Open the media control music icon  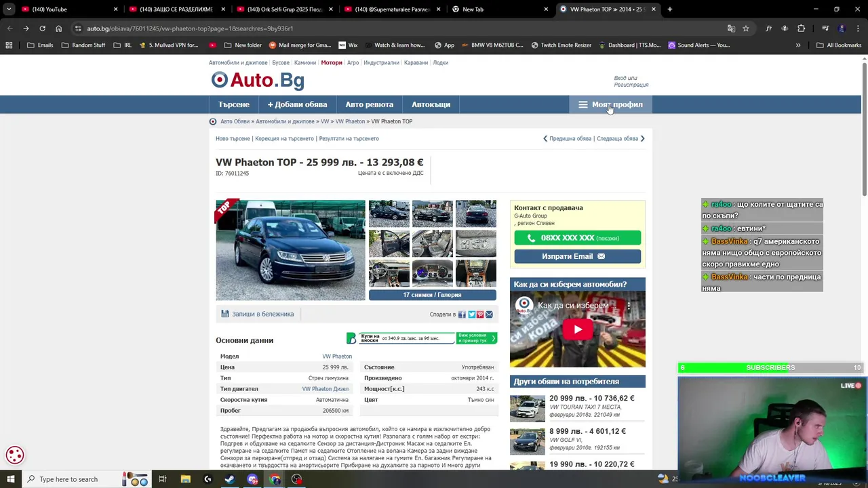click(825, 28)
